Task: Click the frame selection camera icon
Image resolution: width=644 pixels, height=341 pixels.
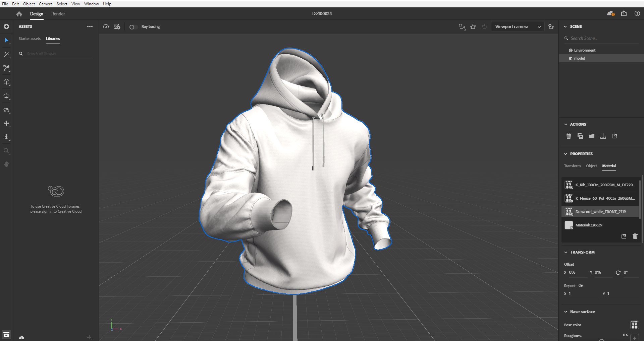Action: point(462,27)
